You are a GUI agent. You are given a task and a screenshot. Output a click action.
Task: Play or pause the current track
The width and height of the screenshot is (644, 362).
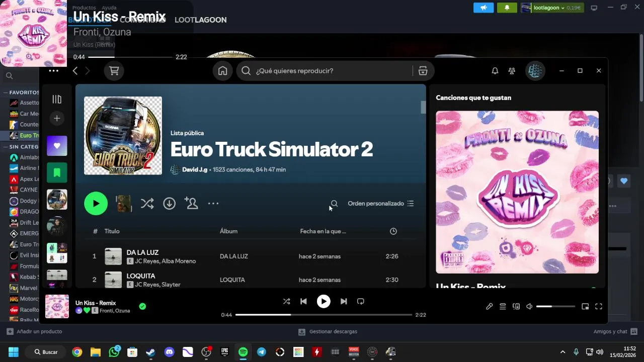coord(324,301)
